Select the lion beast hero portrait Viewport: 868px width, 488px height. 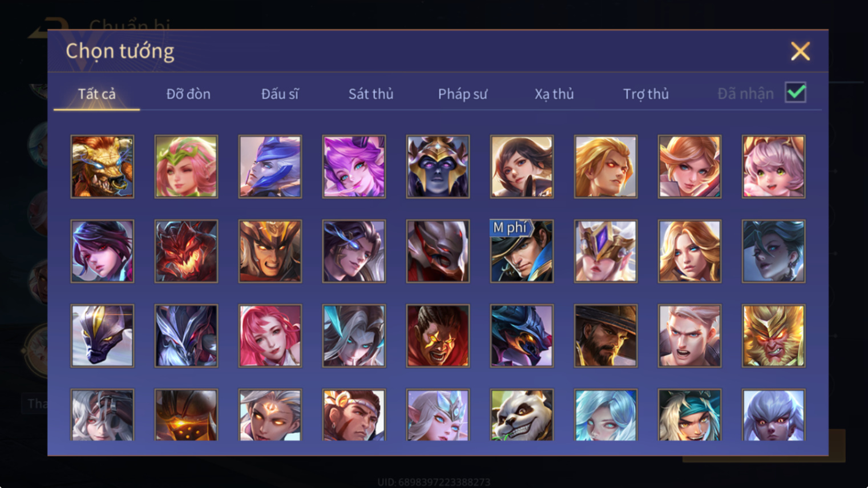pos(102,167)
